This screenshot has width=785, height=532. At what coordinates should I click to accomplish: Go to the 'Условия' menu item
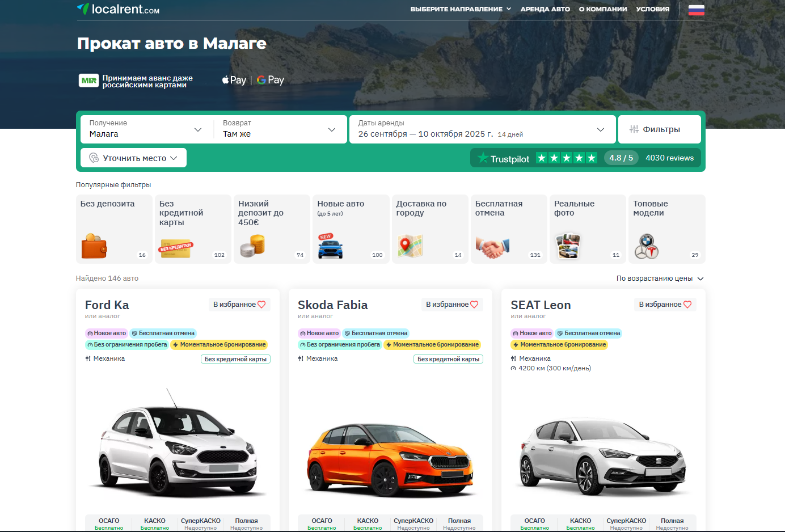tap(652, 9)
